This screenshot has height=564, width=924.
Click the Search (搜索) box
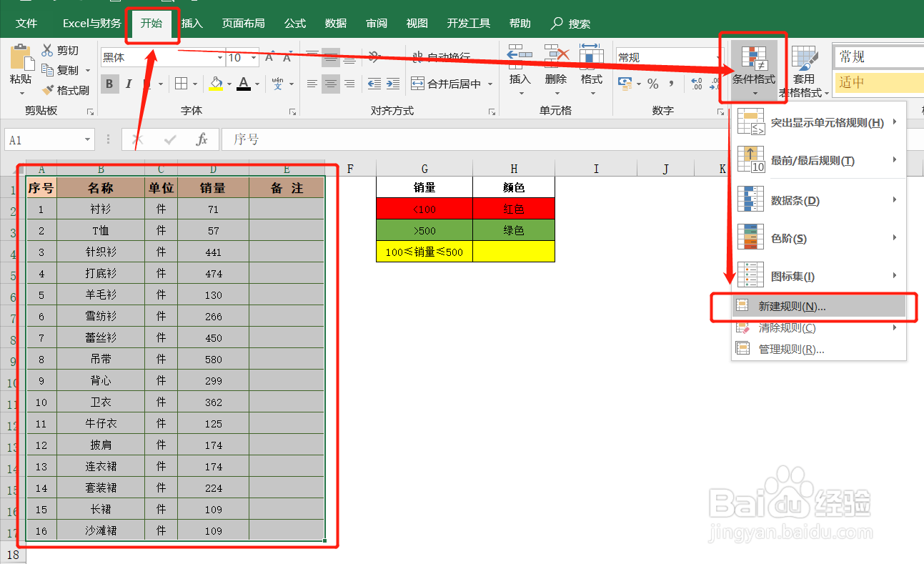coord(571,24)
